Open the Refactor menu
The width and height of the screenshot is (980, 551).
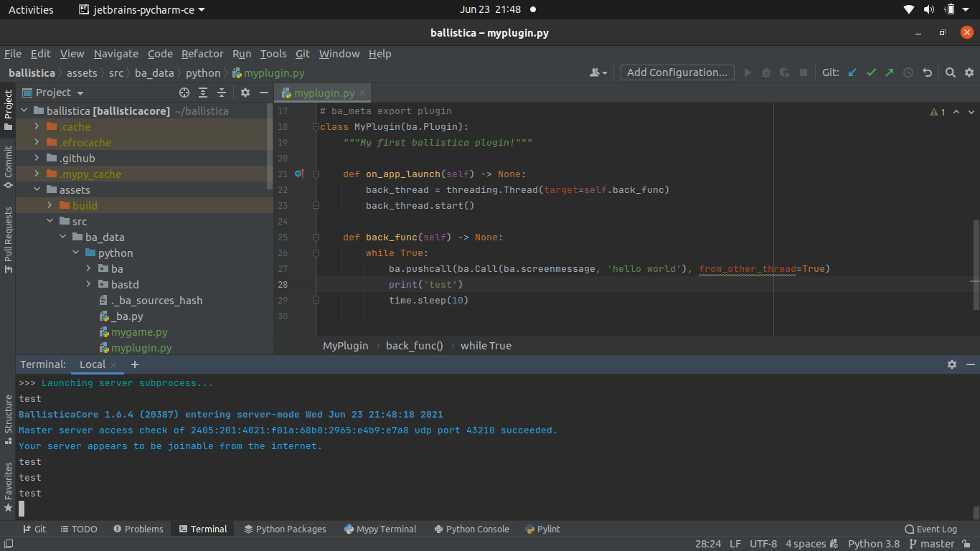pos(202,54)
